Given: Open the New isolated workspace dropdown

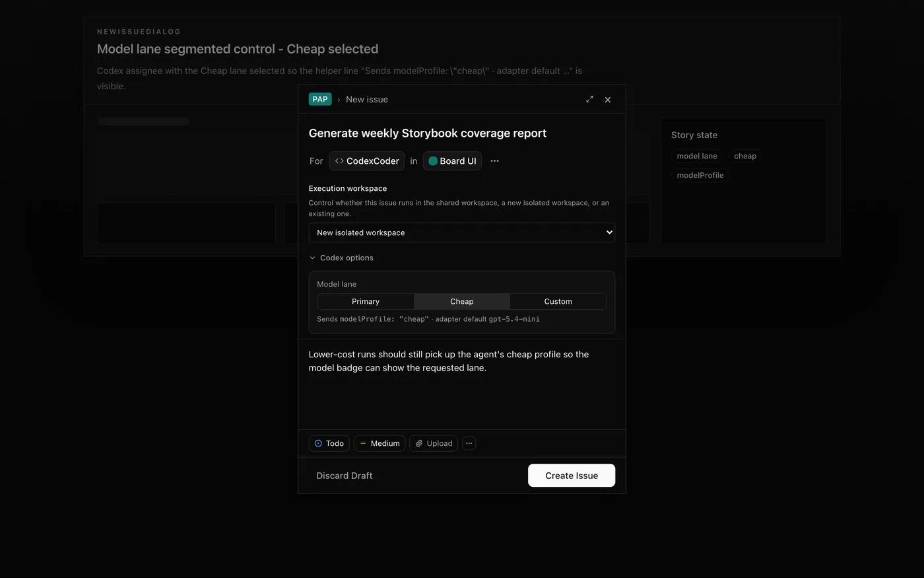Looking at the screenshot, I should (462, 233).
